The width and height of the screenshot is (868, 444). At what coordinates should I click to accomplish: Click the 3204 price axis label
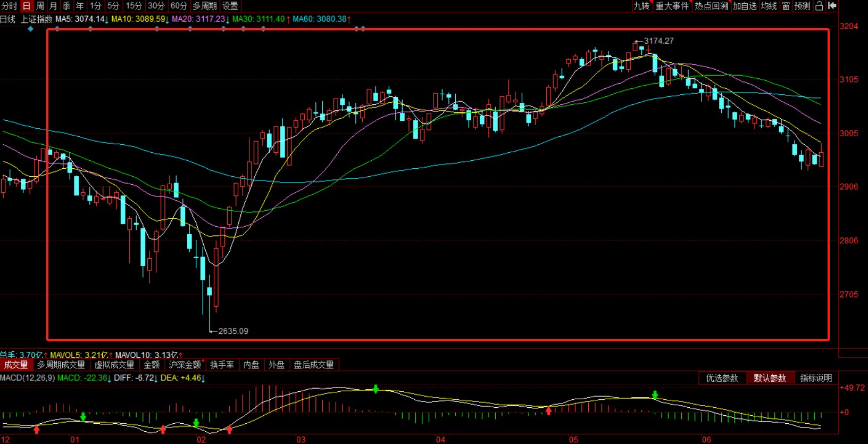pyautogui.click(x=849, y=26)
